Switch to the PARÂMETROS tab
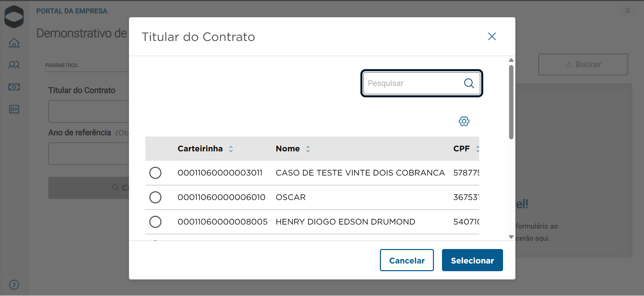644x296 pixels. pyautogui.click(x=61, y=65)
